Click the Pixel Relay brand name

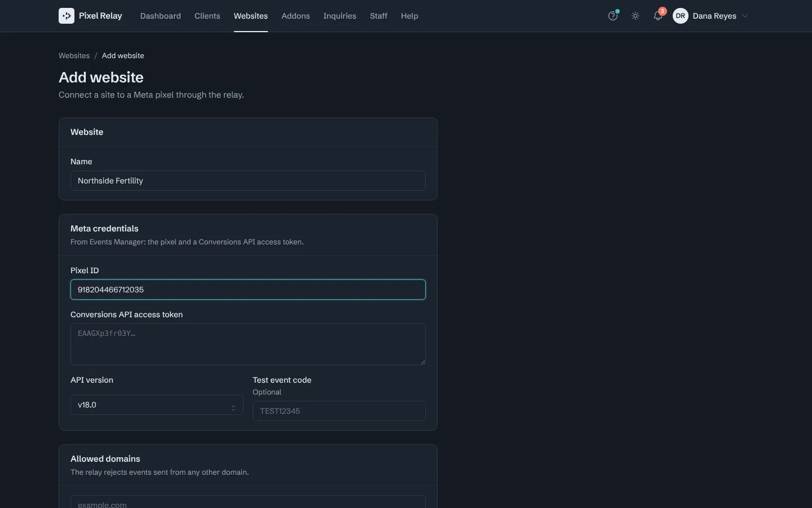[x=100, y=16]
